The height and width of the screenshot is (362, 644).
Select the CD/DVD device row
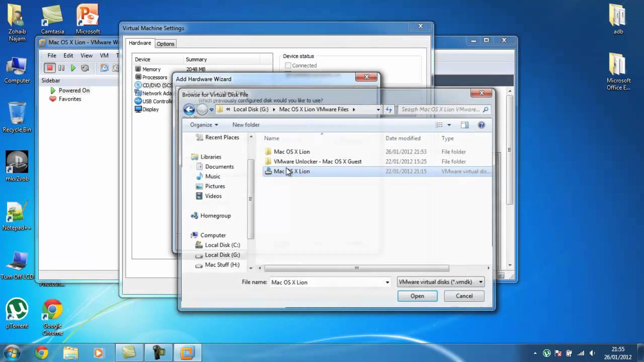tap(153, 85)
